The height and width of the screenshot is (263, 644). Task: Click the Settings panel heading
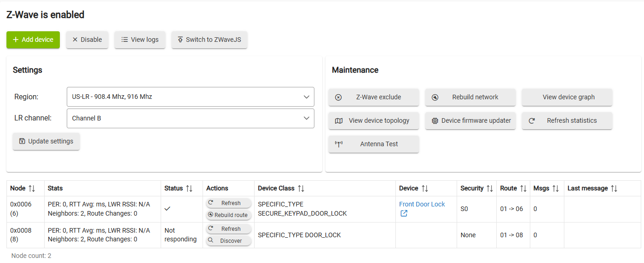click(28, 70)
